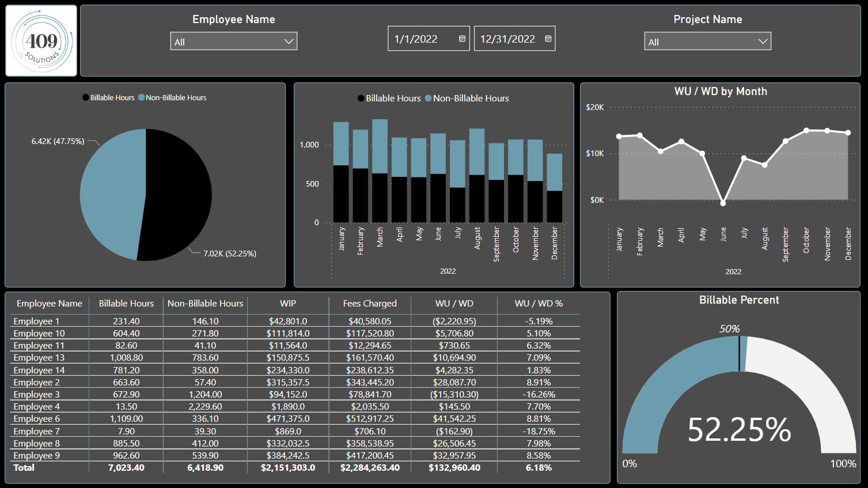Click the Billable Percent title

pos(739,300)
